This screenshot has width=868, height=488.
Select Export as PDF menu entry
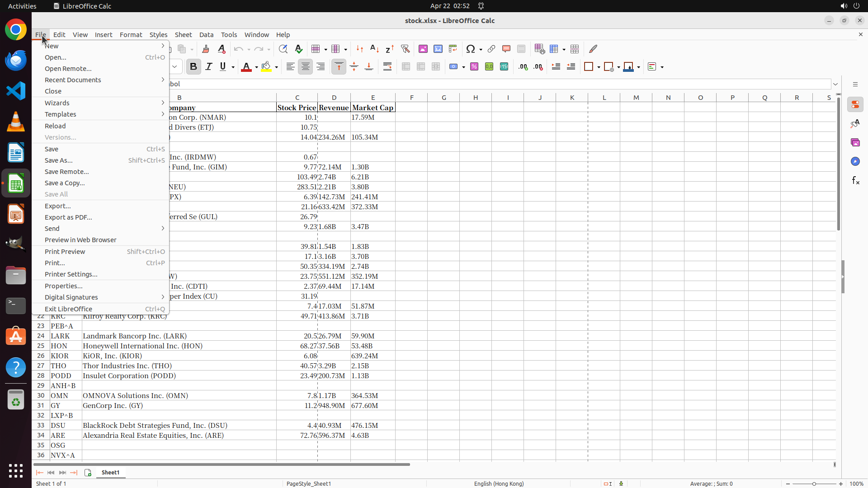point(68,217)
